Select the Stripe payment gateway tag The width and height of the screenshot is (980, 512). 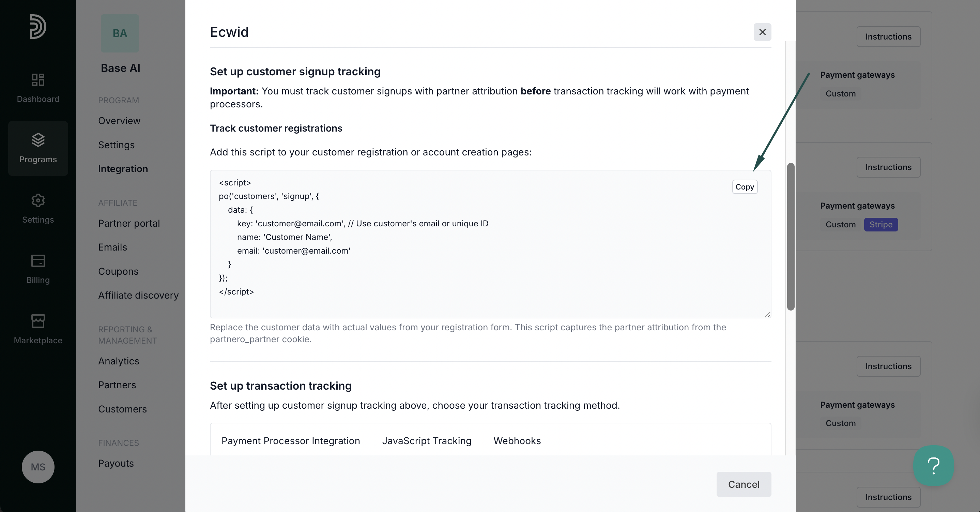coord(881,225)
